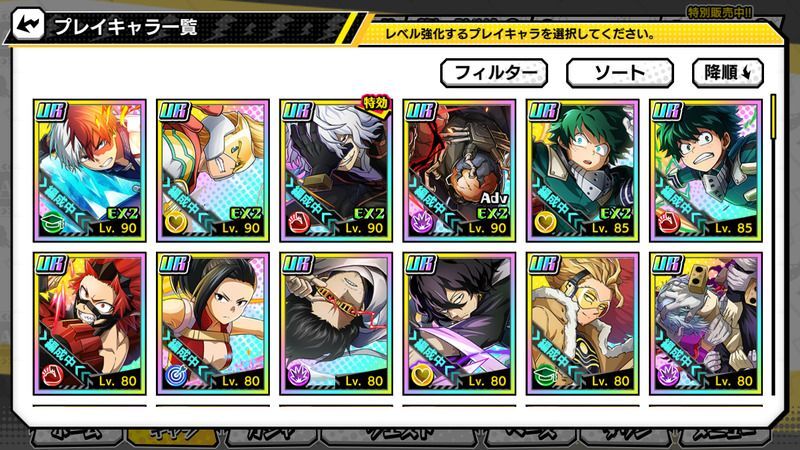Click purple burst icon on Aizawa card
Viewport: 800px width, 450px height.
click(298, 377)
